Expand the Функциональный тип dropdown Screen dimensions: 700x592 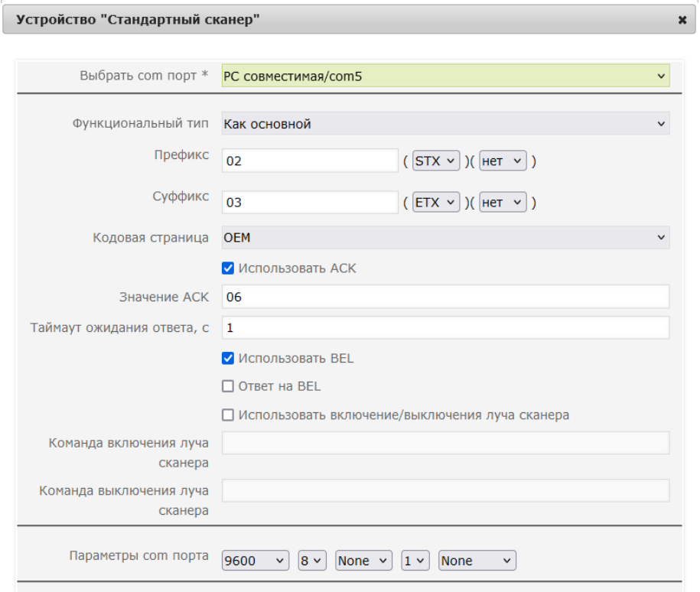tap(445, 123)
